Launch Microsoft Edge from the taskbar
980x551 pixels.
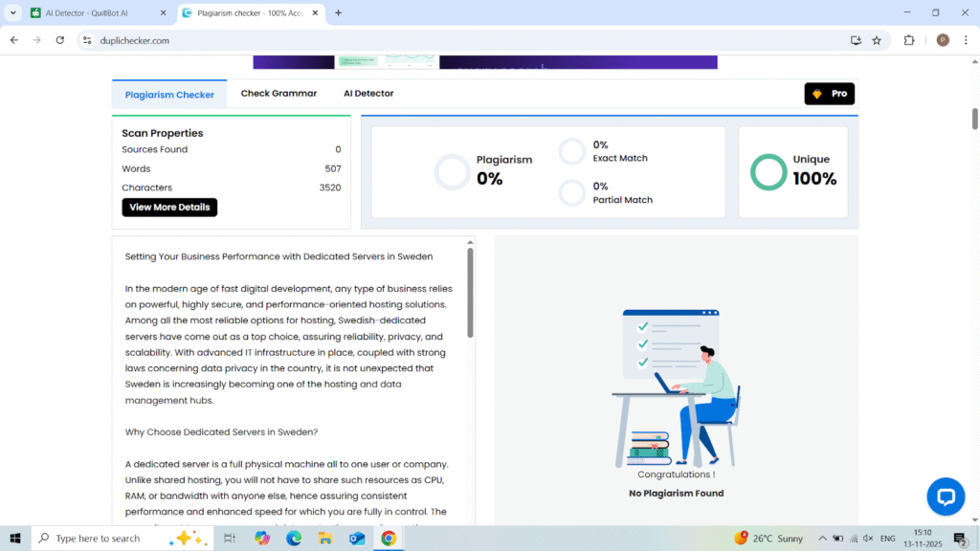pyautogui.click(x=294, y=539)
